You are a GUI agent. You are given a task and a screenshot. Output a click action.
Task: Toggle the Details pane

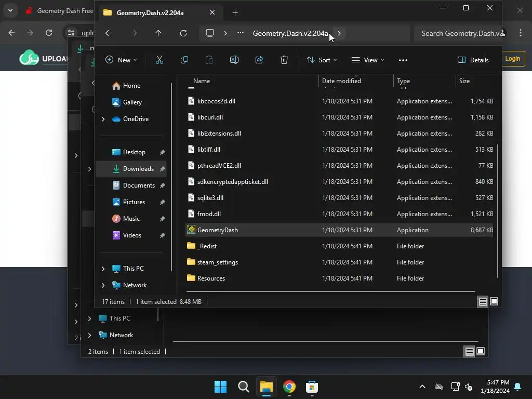[x=473, y=60]
